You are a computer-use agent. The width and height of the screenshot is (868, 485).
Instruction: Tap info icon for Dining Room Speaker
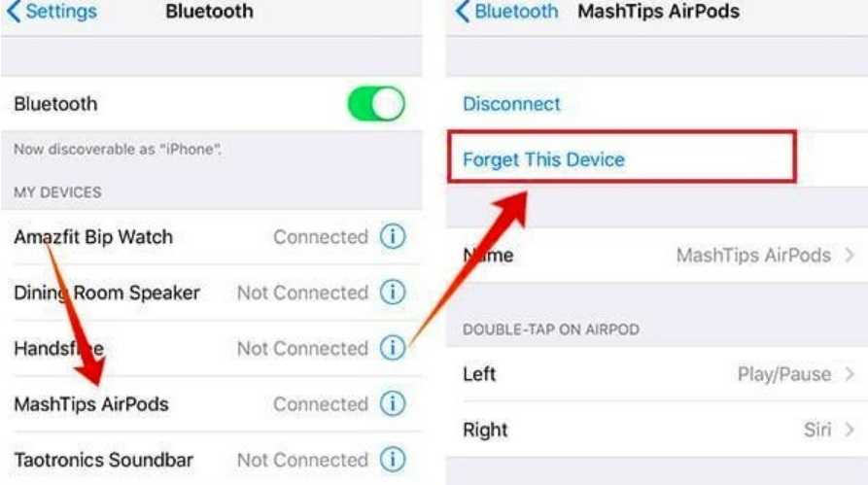393,293
